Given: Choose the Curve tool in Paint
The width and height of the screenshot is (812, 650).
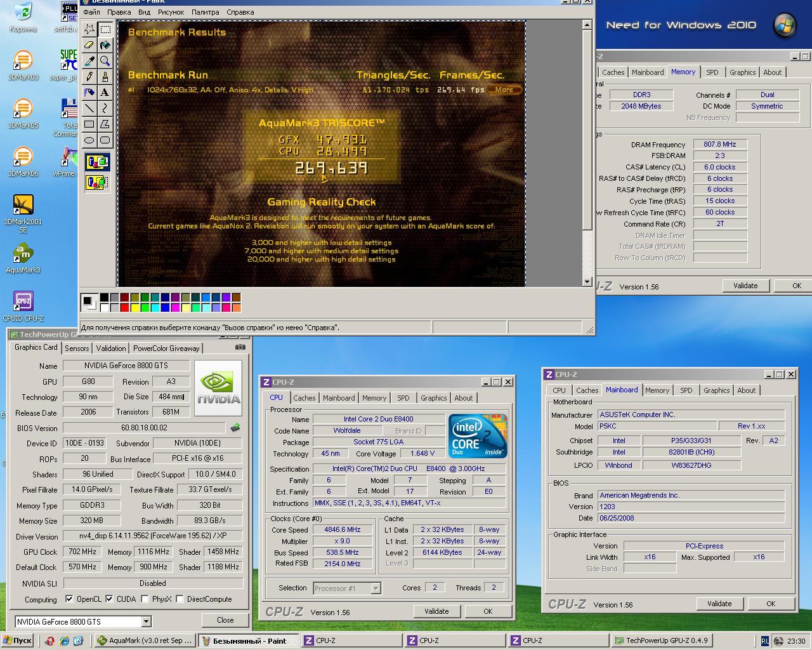Looking at the screenshot, I should [x=105, y=109].
